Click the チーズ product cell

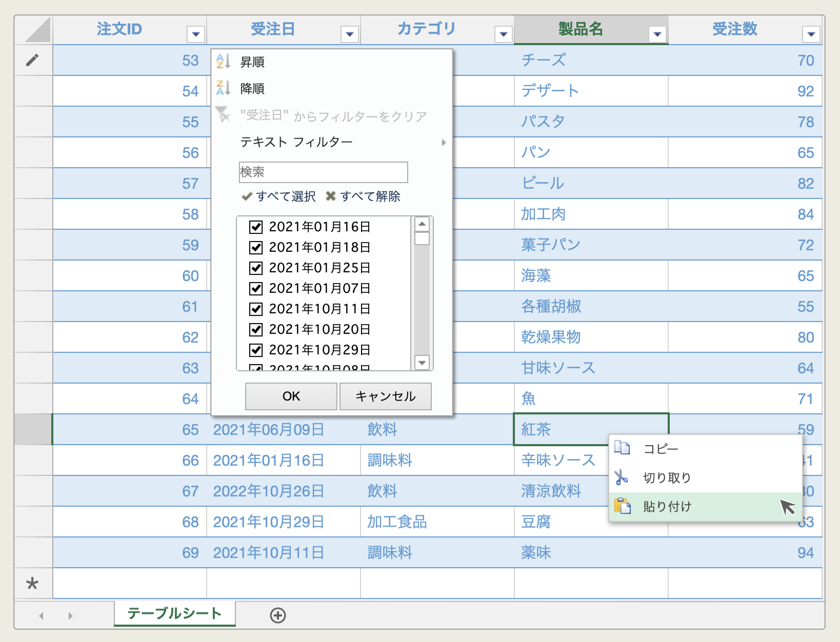(591, 60)
